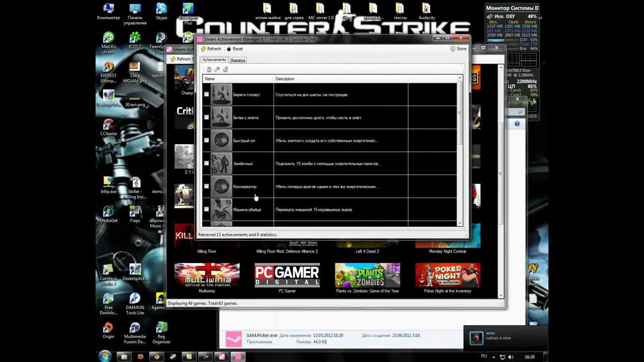This screenshot has height=362, width=644.
Task: Open the Camtasia Studio 7 desktop icon
Action: (108, 275)
